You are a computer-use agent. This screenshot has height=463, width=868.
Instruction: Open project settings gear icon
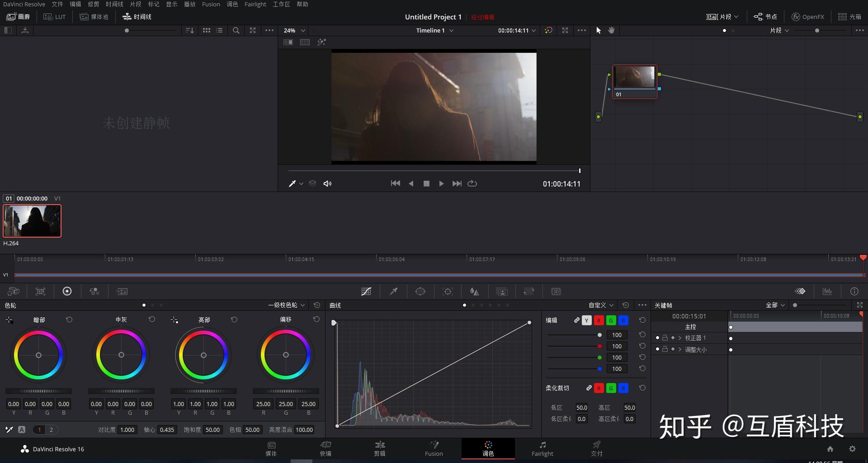pyautogui.click(x=852, y=449)
